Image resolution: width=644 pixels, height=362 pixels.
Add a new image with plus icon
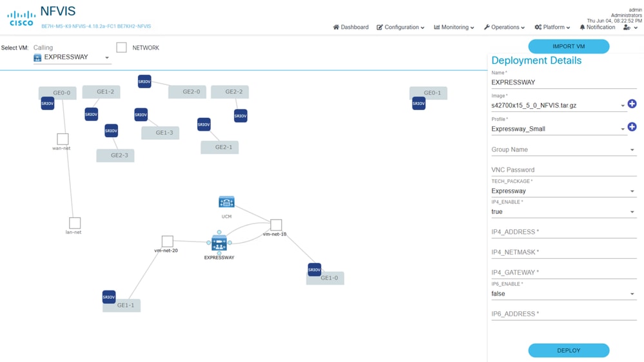click(x=632, y=104)
